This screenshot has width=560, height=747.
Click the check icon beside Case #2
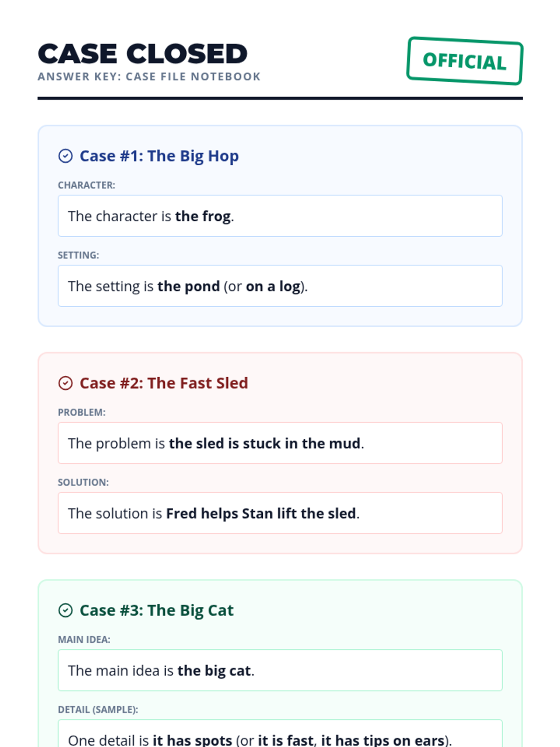coord(65,383)
